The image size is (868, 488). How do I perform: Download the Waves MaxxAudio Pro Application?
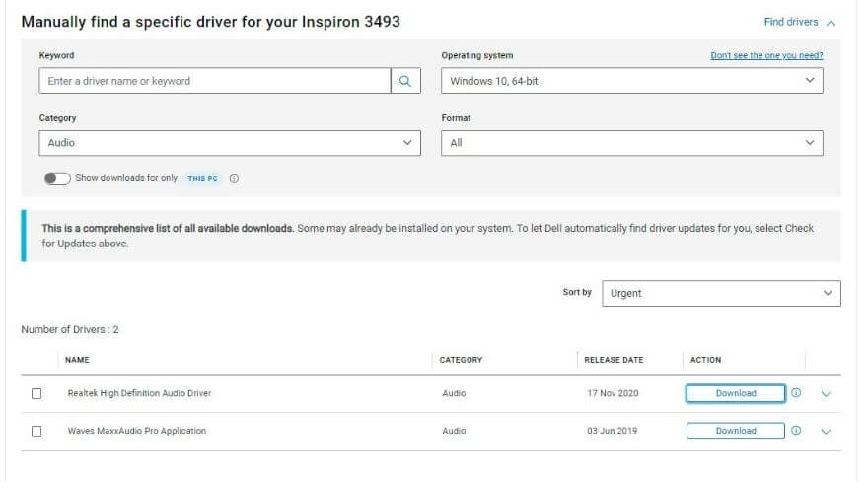click(x=735, y=431)
